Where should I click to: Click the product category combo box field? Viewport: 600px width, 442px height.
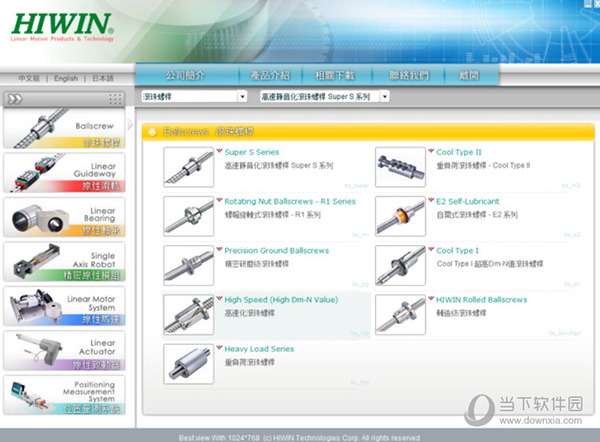tap(194, 96)
